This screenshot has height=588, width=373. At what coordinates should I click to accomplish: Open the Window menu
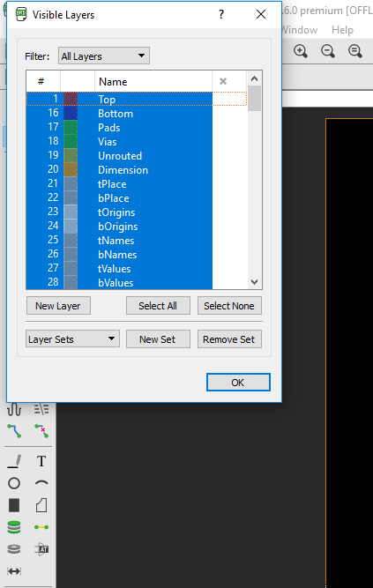tap(300, 30)
